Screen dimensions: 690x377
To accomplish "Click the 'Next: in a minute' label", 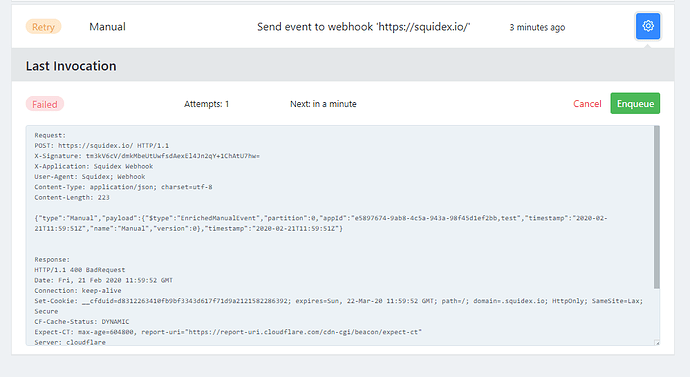I will (x=323, y=104).
